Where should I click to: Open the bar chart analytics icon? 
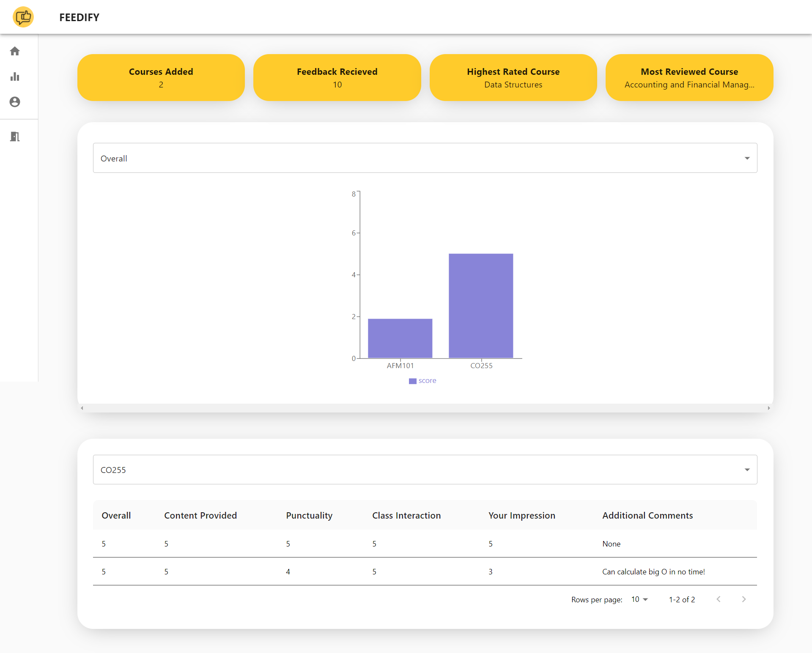click(15, 77)
